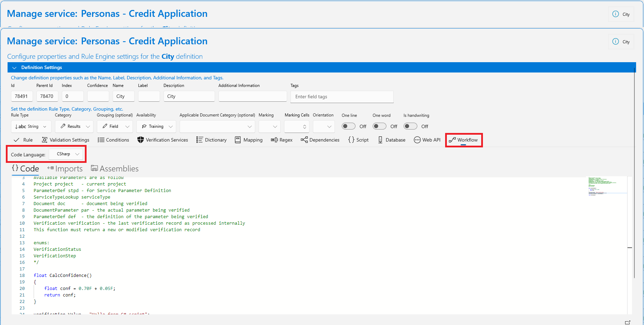Select the Code sub-tab
Screen dimensions: 644x325
[x=25, y=169]
